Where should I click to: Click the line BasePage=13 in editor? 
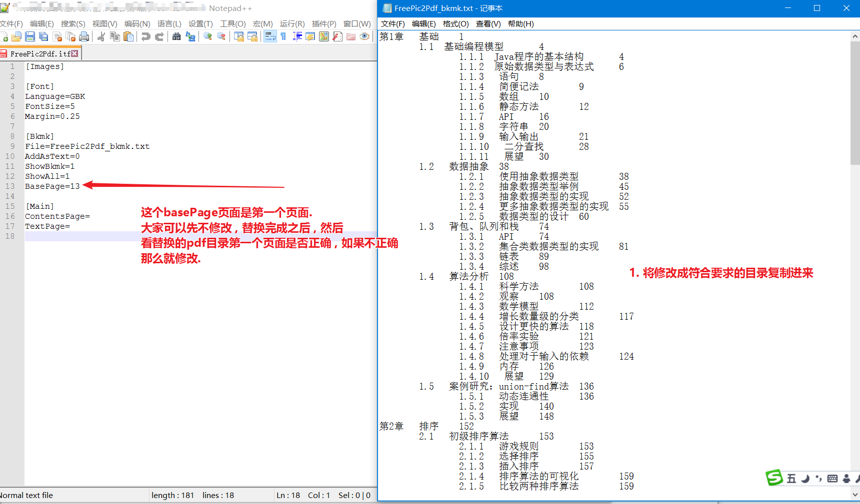(52, 186)
